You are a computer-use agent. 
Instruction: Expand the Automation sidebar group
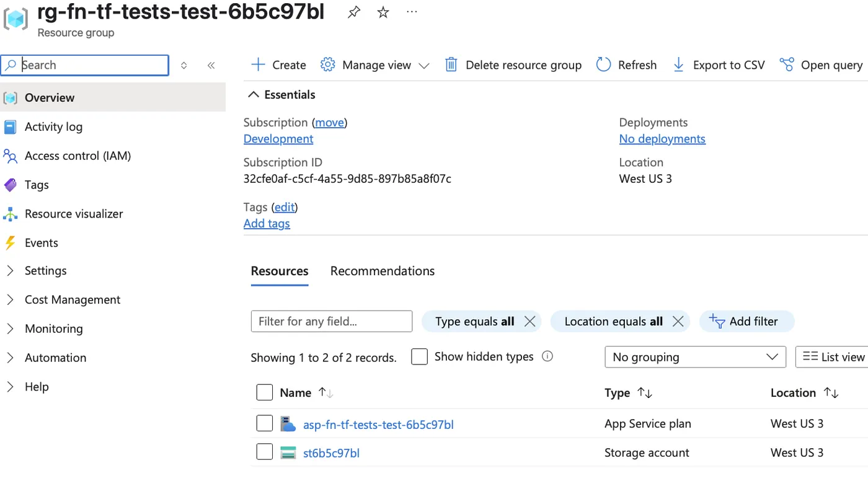point(10,358)
